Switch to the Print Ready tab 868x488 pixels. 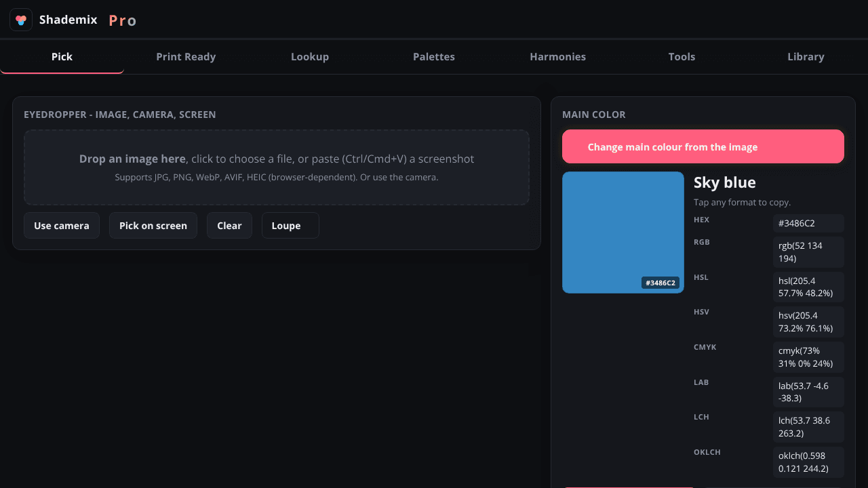[x=186, y=57]
